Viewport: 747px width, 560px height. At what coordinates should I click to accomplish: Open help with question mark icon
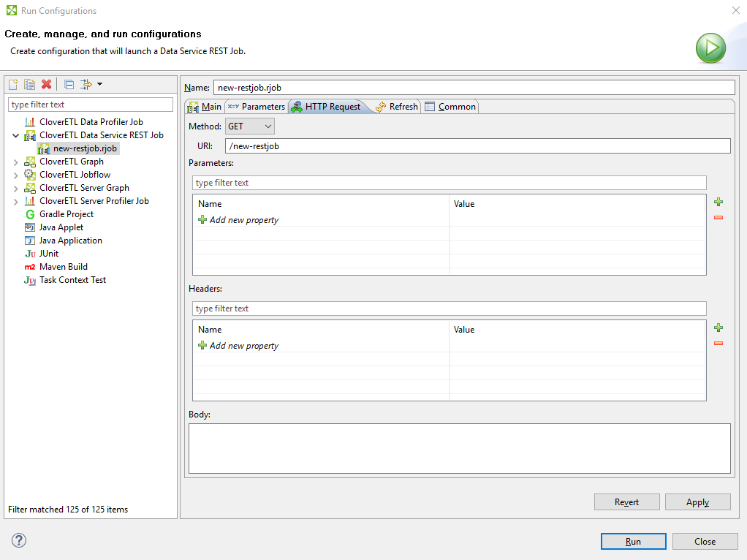click(19, 540)
